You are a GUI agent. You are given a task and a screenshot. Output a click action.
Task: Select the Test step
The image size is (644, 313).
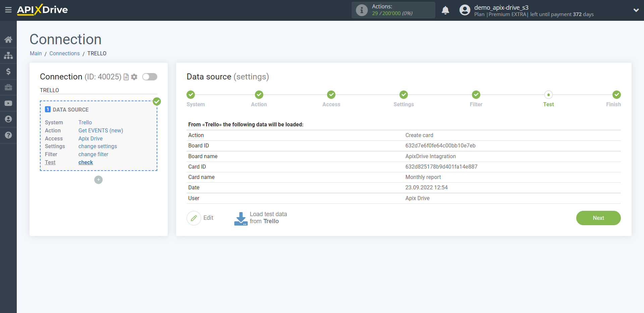click(x=548, y=95)
